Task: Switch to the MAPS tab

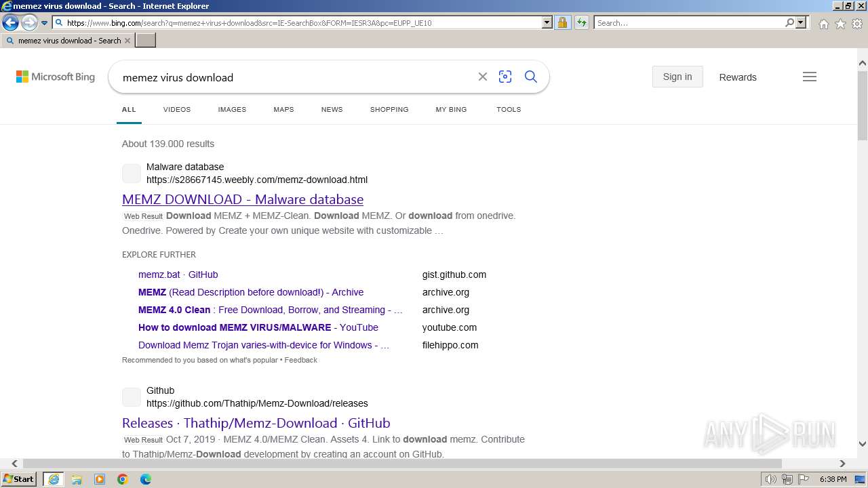Action: (x=283, y=109)
